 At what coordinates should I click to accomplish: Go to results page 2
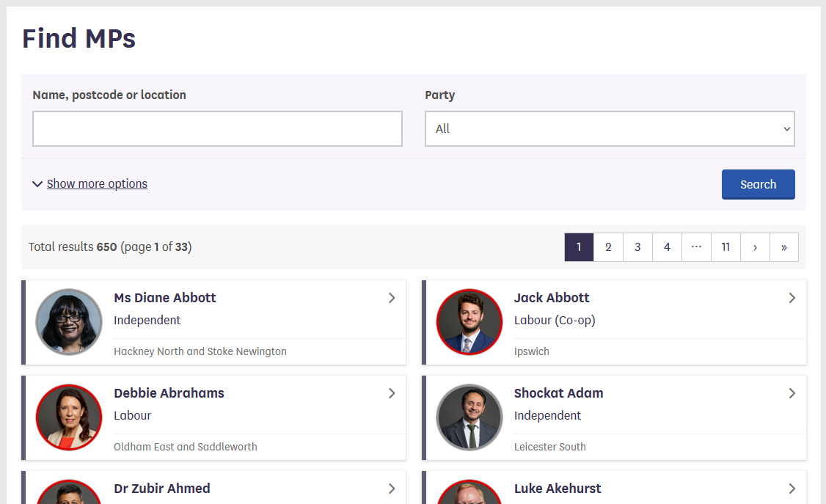point(608,247)
